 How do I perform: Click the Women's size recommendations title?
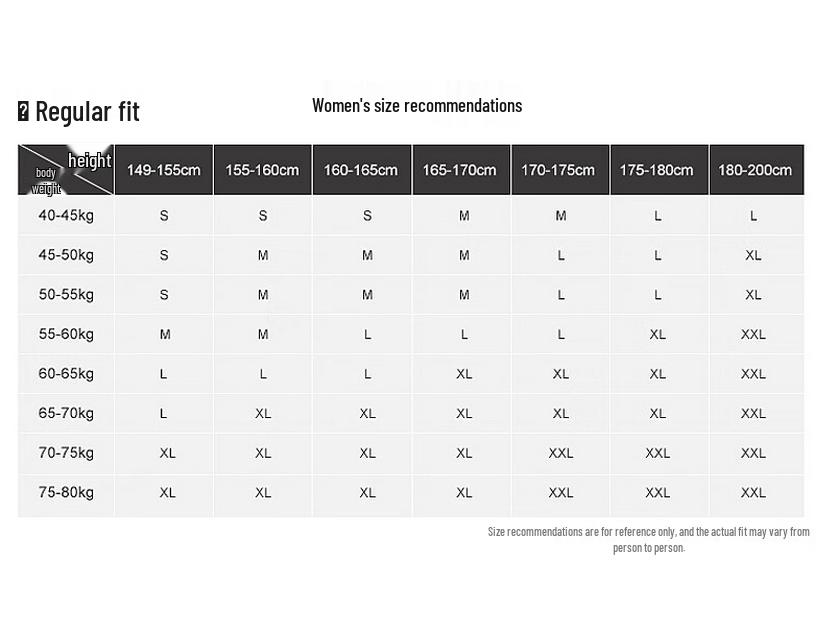tap(416, 106)
